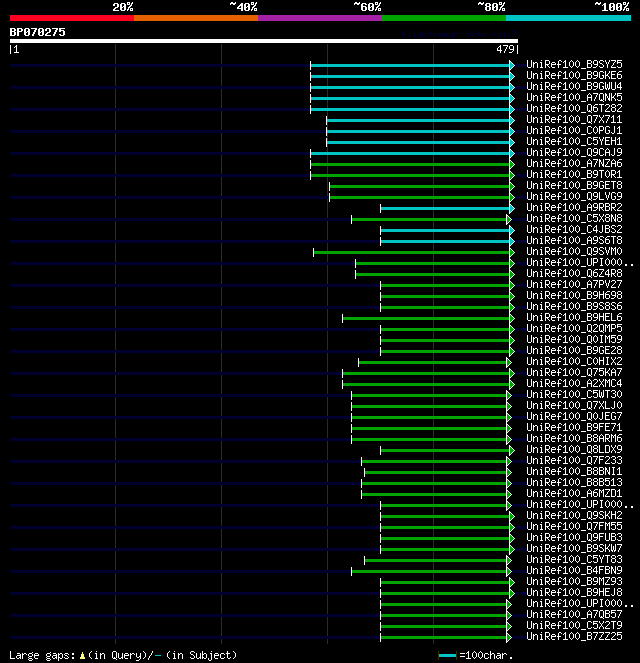Viewport: 640px width, 663px height.
Task: Select UniRef100_B9T0R1 text
Action: (x=574, y=174)
